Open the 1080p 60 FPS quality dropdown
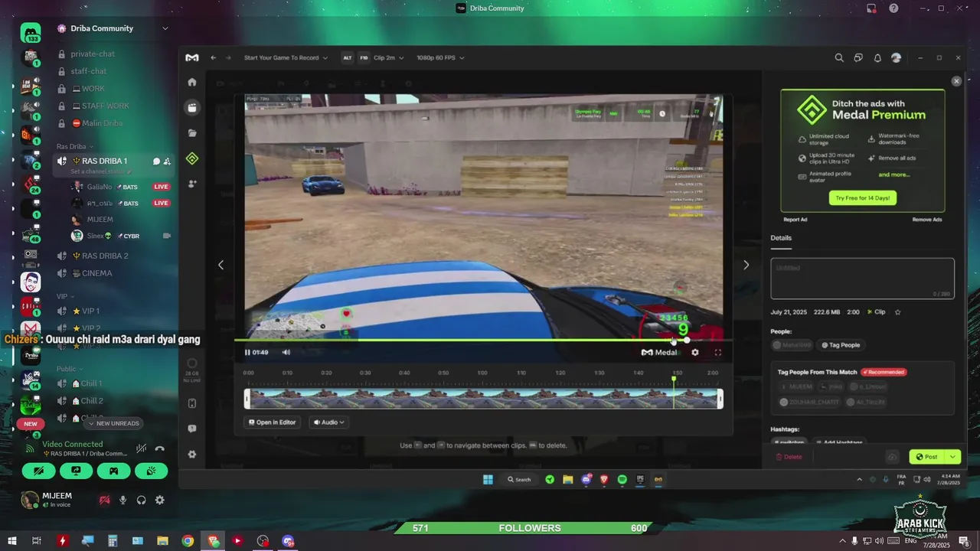 [x=440, y=57]
